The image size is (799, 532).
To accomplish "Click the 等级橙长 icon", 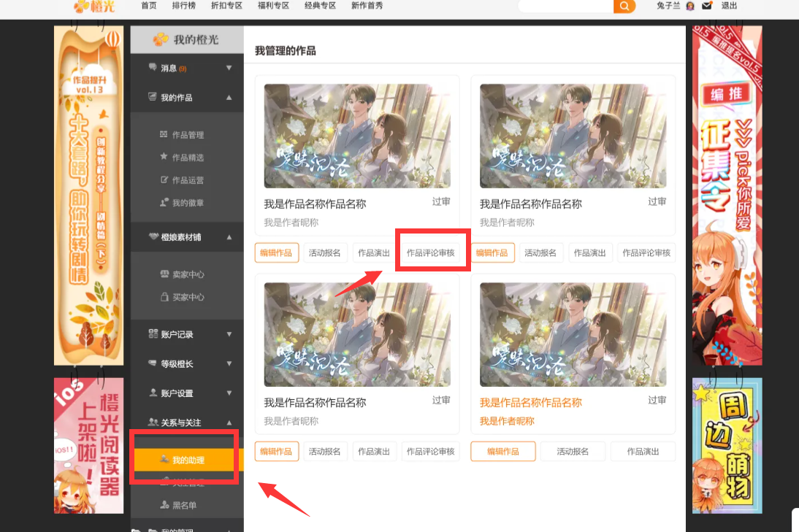I will pos(153,363).
